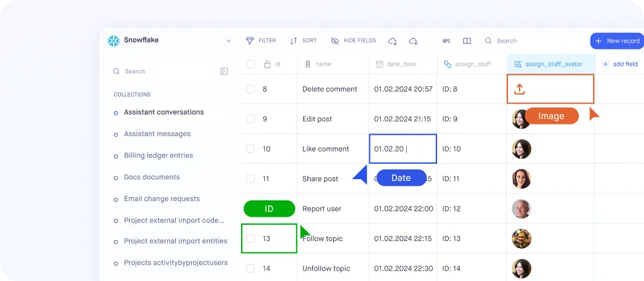
Task: Open the FILTER tool
Action: 261,41
